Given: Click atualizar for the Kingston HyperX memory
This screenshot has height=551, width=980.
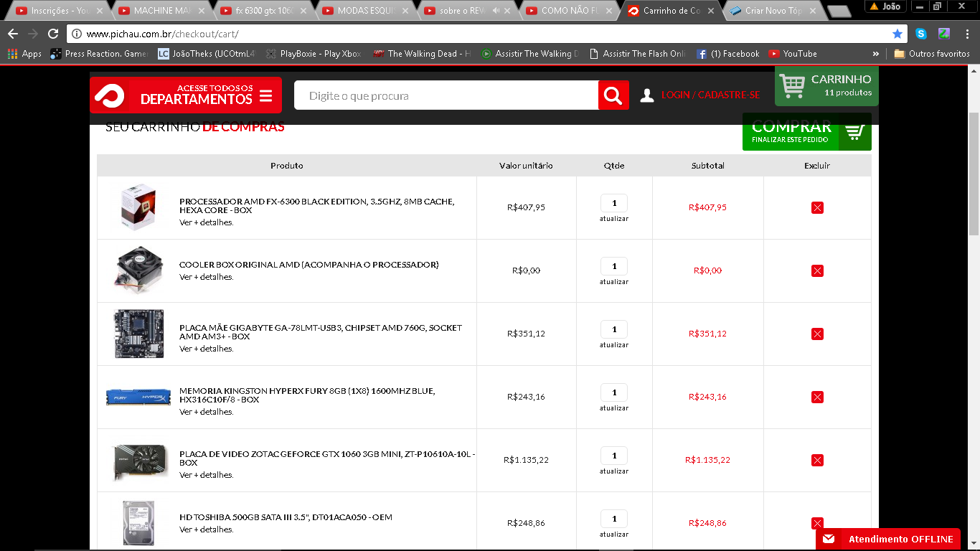Looking at the screenshot, I should coord(614,408).
